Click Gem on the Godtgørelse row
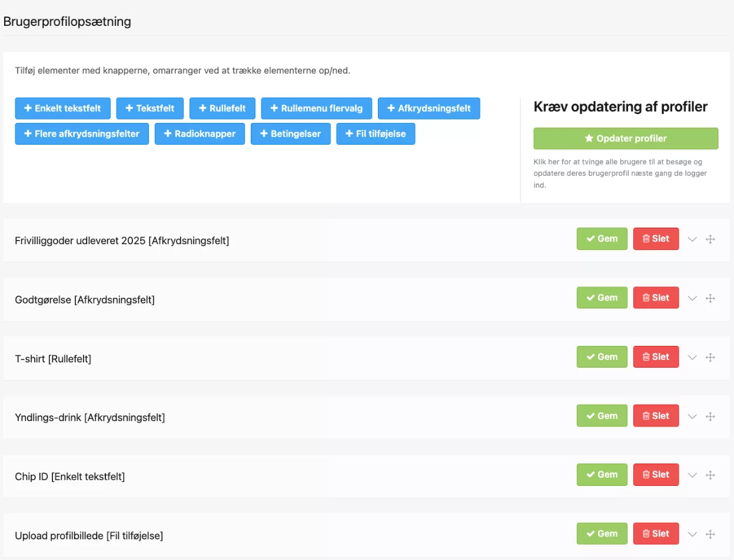 click(602, 298)
